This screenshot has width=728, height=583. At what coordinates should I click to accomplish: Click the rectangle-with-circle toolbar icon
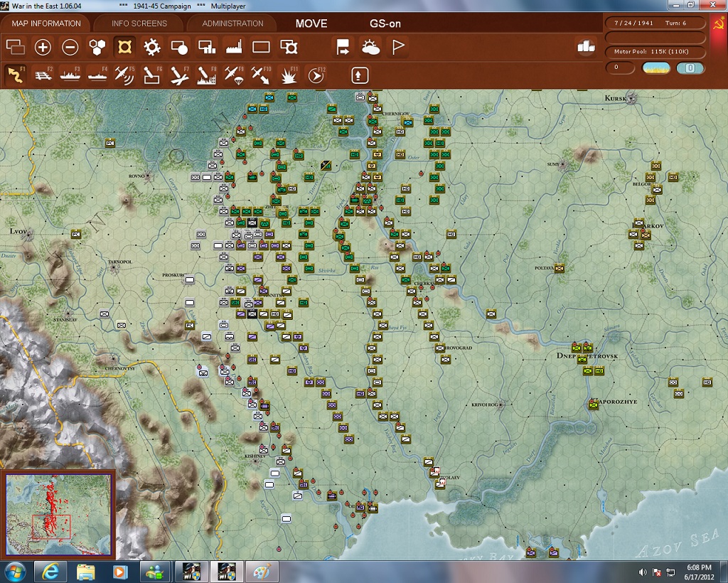(x=179, y=47)
